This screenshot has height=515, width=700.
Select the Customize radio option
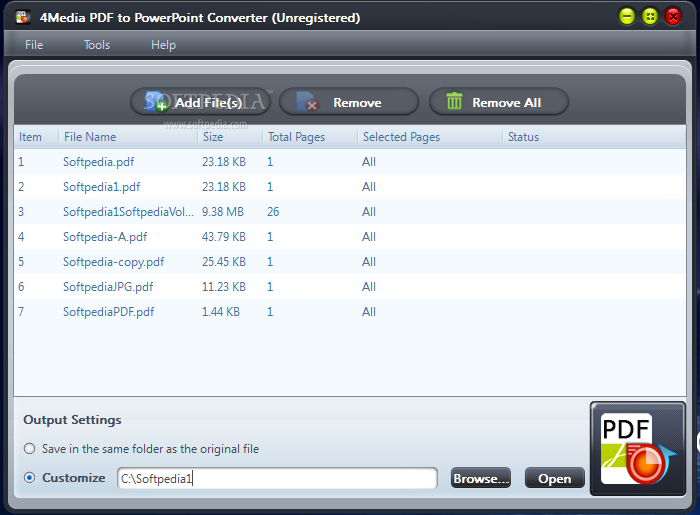click(29, 478)
